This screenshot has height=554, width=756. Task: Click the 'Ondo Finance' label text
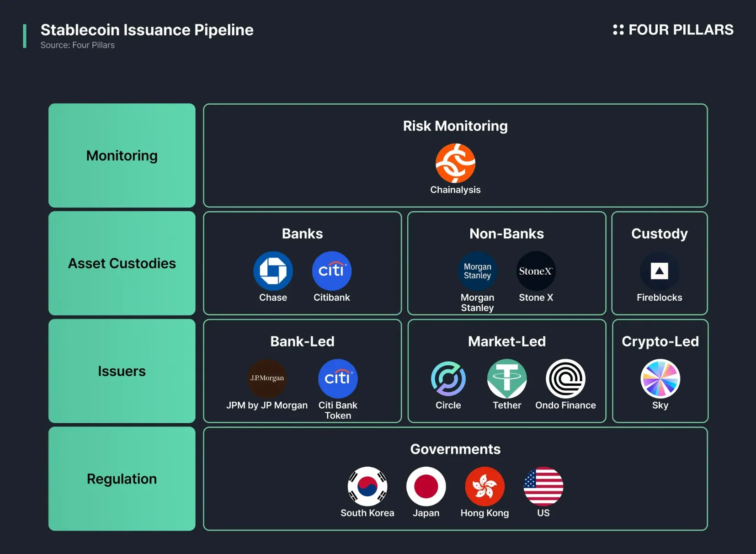click(x=565, y=405)
